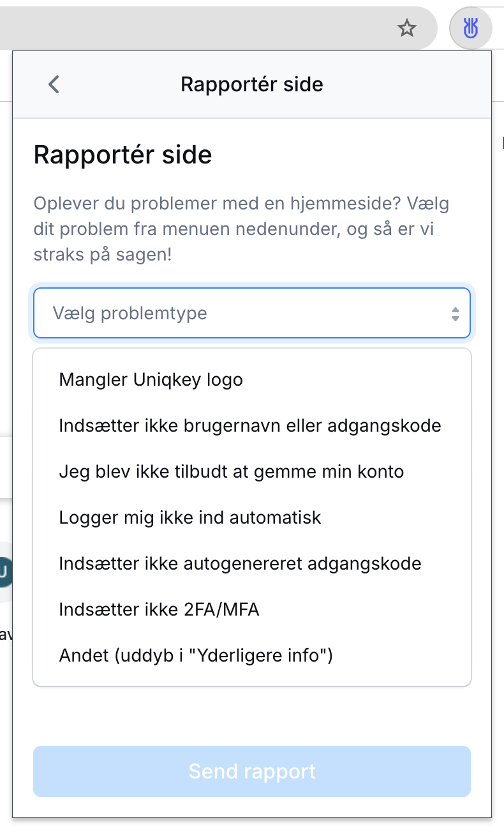Choose Indsætter ikke autogenereret adgangskode
The height and width of the screenshot is (834, 504).
(x=252, y=564)
